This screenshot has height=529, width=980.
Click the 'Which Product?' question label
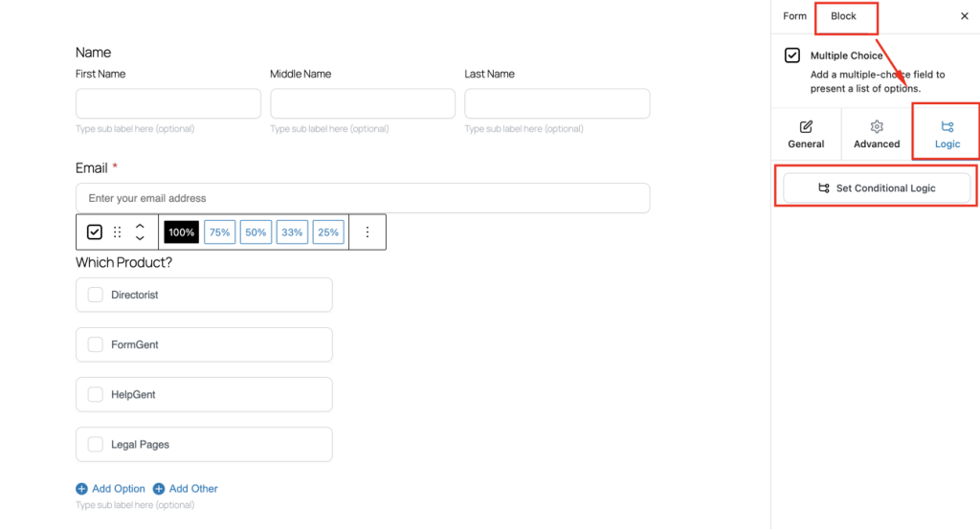(x=123, y=262)
